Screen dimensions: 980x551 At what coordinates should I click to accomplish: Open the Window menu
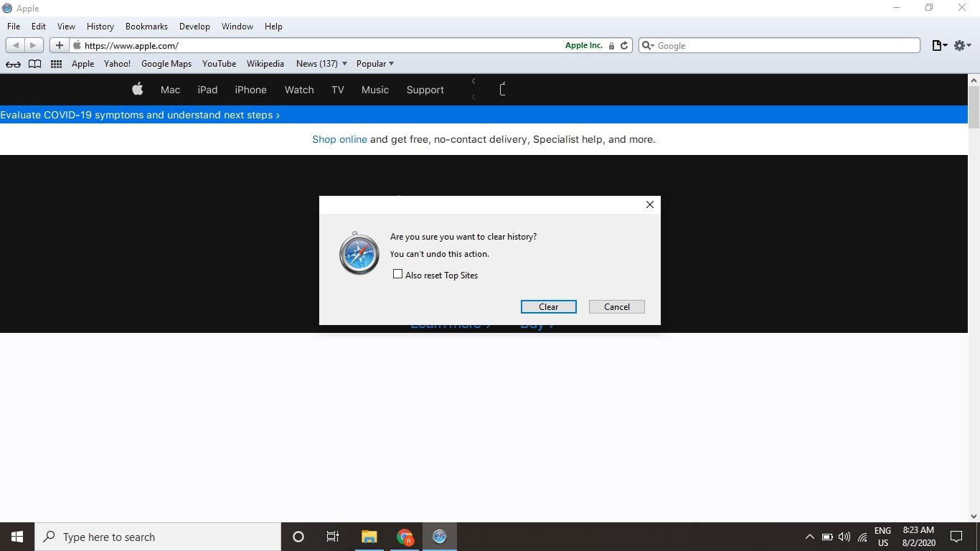pos(237,27)
